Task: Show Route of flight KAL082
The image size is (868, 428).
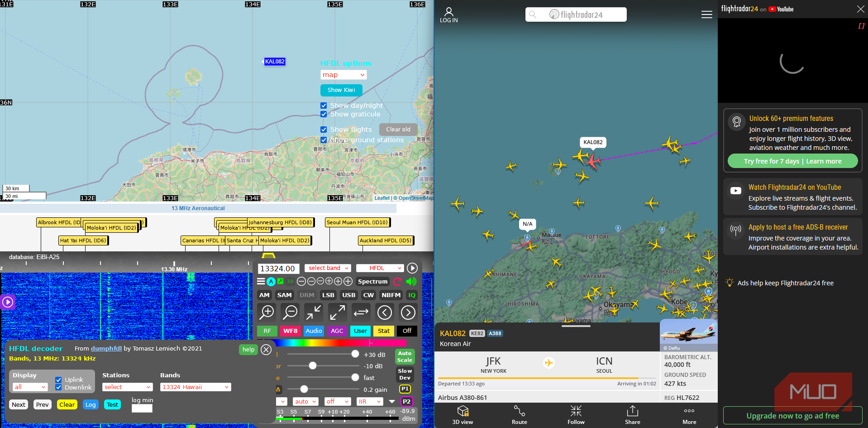Action: (x=519, y=415)
